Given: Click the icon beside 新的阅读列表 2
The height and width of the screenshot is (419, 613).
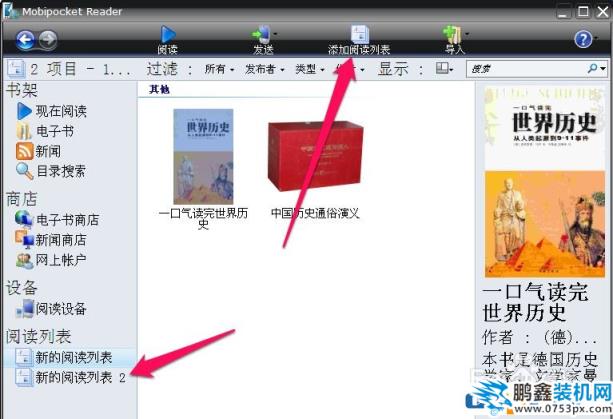Looking at the screenshot, I should (24, 378).
